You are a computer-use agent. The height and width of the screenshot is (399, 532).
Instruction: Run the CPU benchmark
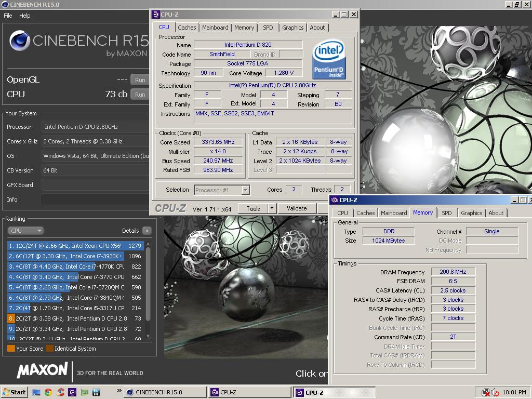click(140, 95)
